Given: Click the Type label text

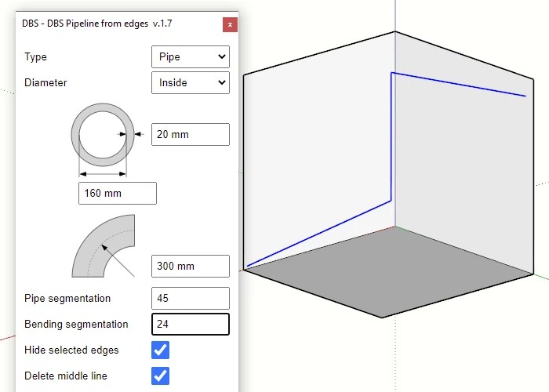Looking at the screenshot, I should coord(35,56).
